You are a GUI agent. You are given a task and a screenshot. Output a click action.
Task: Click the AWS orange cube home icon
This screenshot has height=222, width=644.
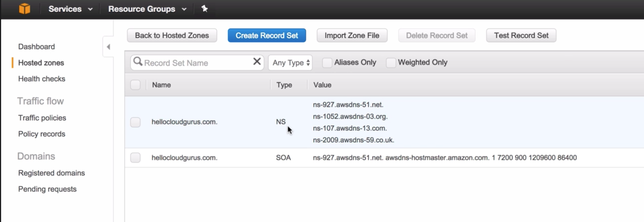[24, 9]
